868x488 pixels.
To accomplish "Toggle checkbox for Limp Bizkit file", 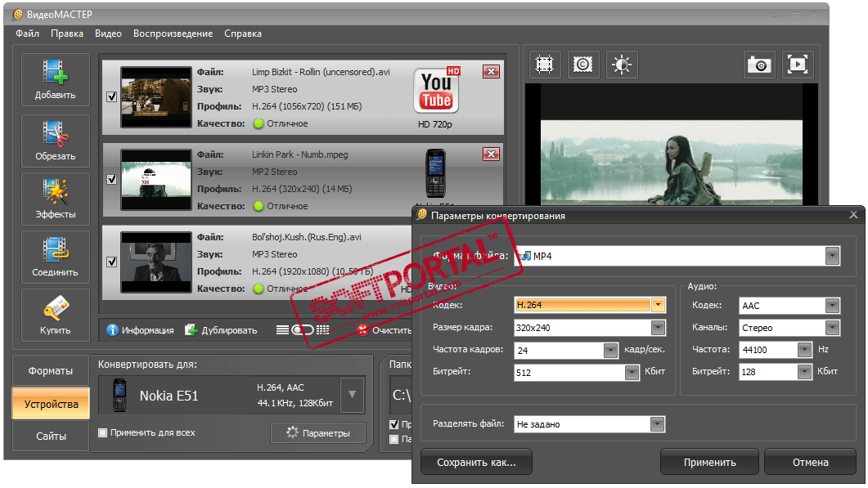I will click(x=112, y=96).
